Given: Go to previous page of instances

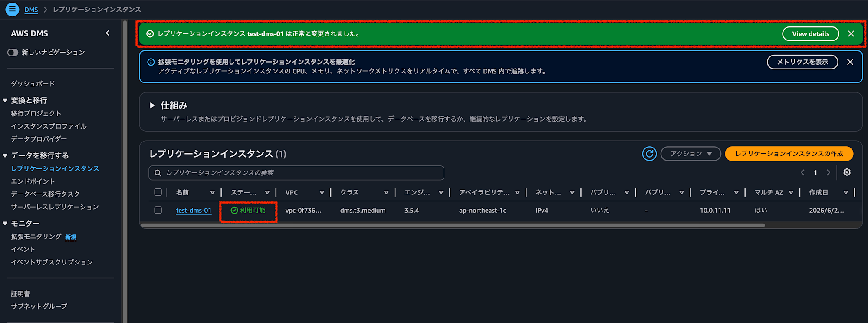Looking at the screenshot, I should tap(803, 172).
